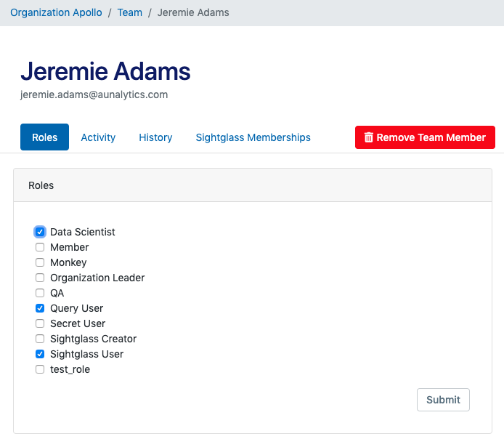The width and height of the screenshot is (504, 447).
Task: Open the History tab
Action: coord(155,137)
